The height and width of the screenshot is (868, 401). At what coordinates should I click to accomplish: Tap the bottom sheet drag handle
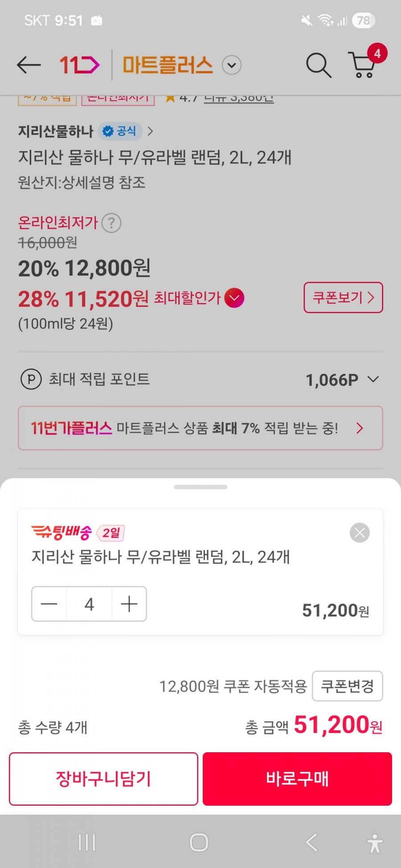tap(200, 487)
